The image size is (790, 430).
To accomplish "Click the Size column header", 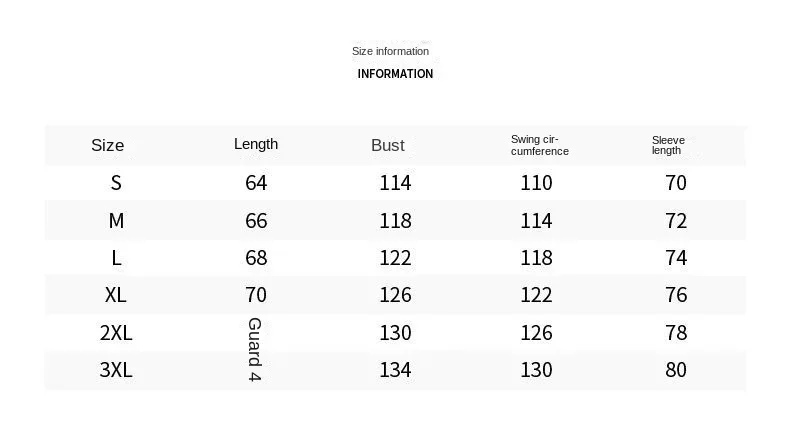I will tap(107, 145).
